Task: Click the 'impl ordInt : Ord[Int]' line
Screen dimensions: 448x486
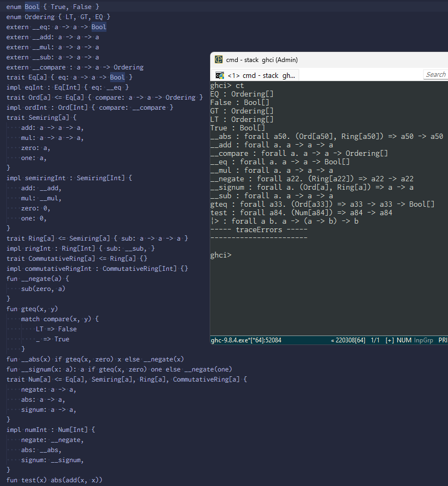Action: click(90, 108)
